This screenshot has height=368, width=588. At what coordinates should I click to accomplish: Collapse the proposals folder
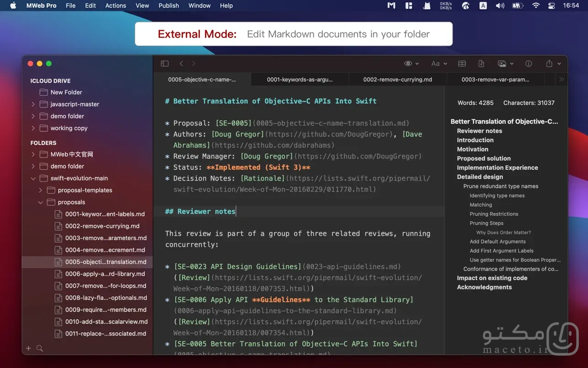coord(40,202)
